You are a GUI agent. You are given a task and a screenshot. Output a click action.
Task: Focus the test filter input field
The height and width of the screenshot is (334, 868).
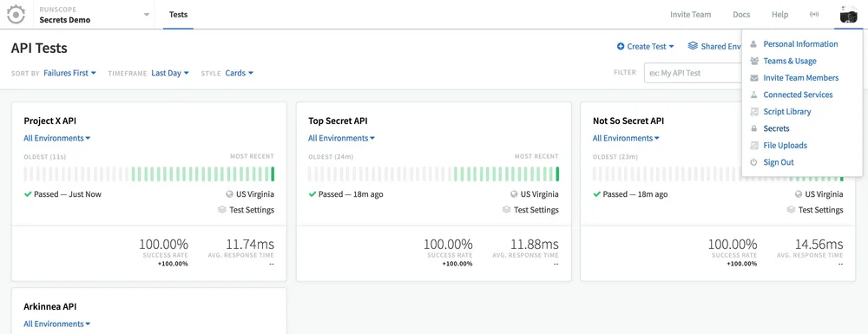(693, 73)
